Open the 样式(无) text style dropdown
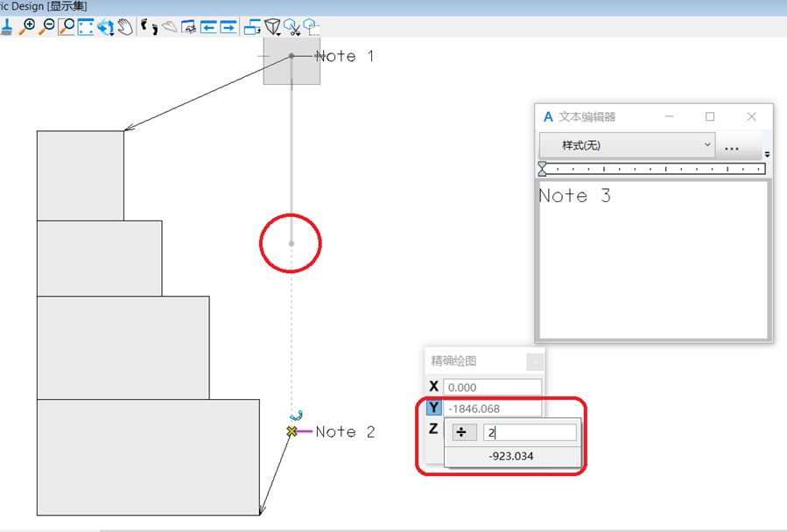Viewport: 787px width, 532px height. click(x=627, y=145)
